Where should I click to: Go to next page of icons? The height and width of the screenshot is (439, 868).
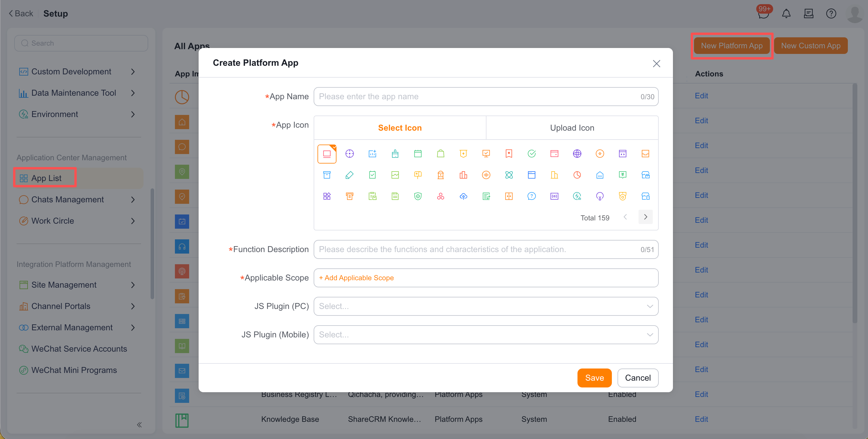[645, 217]
